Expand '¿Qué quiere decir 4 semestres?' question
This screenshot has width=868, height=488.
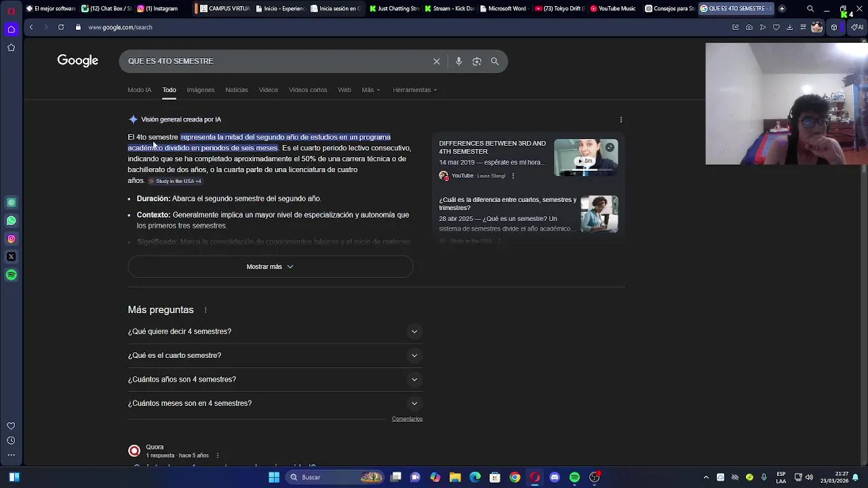pyautogui.click(x=275, y=331)
